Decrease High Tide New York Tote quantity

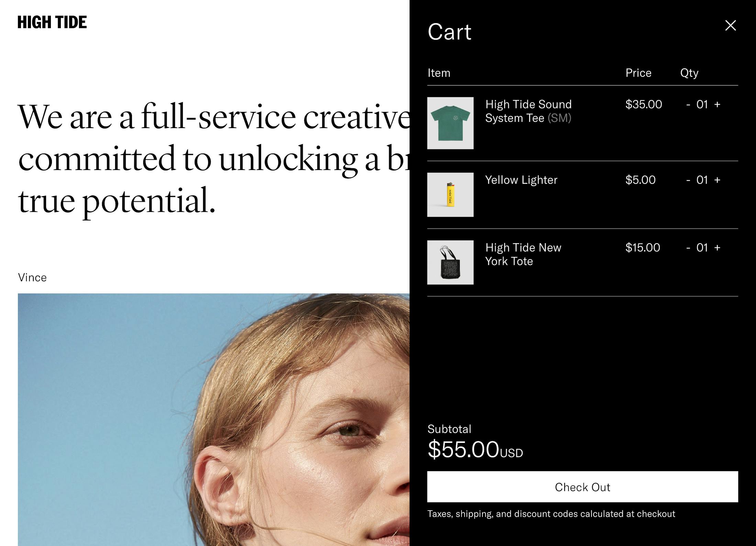click(688, 248)
